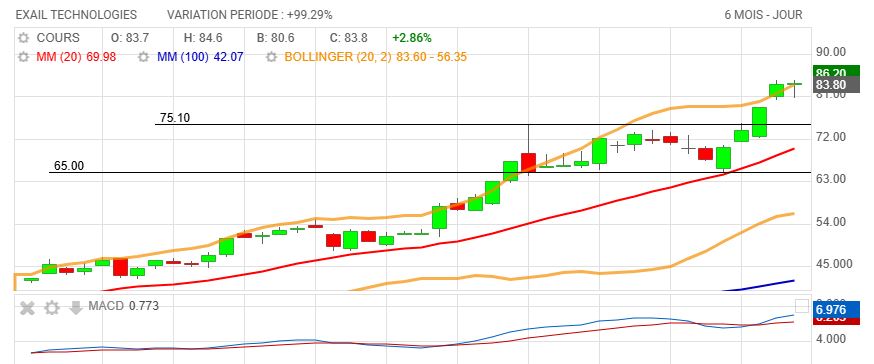
Task: Open settings gear for MM (100)
Action: [x=144, y=57]
